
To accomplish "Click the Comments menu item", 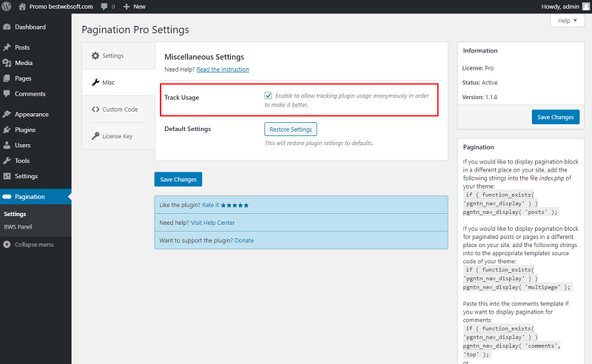I will [x=36, y=94].
